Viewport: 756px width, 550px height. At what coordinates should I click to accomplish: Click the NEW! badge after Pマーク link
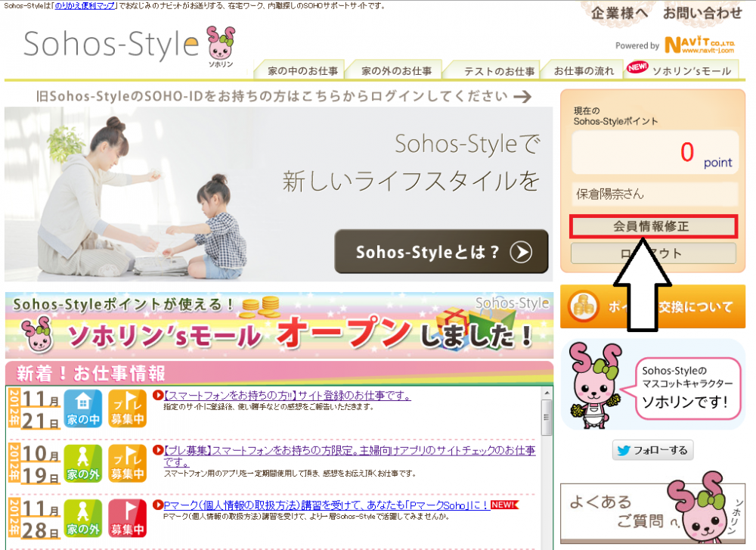[504, 505]
